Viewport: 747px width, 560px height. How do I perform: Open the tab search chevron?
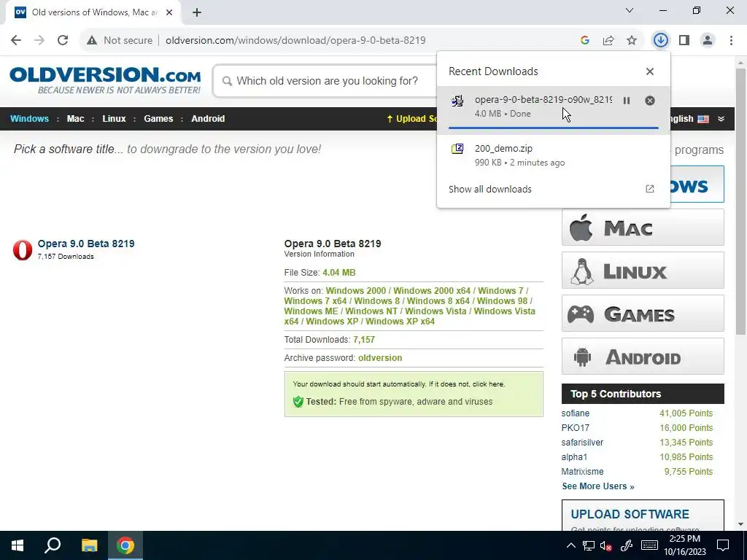click(x=630, y=10)
